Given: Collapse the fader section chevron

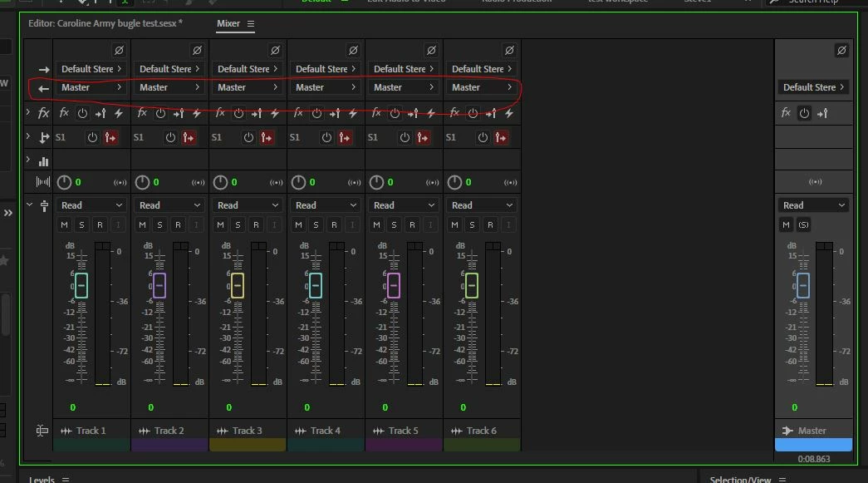Looking at the screenshot, I should 29,205.
